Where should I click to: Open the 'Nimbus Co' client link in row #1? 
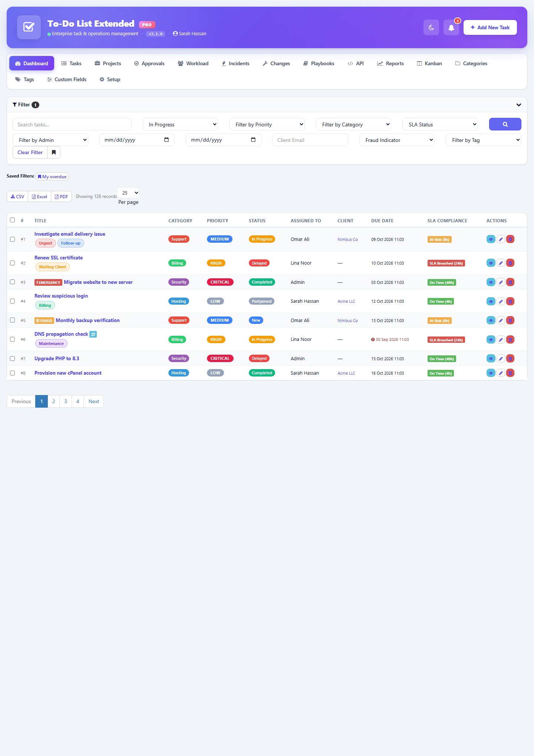(x=347, y=239)
